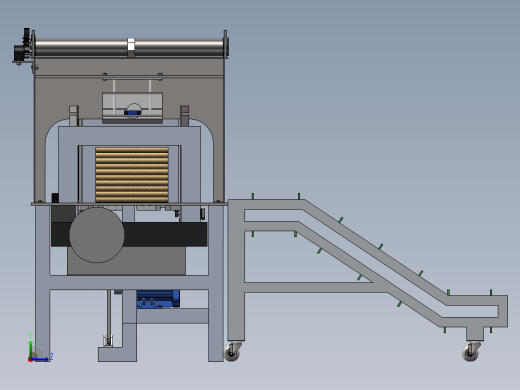Select the stack of tan corrugated sheets
Screen dimensions: 520x390
[x=132, y=175]
